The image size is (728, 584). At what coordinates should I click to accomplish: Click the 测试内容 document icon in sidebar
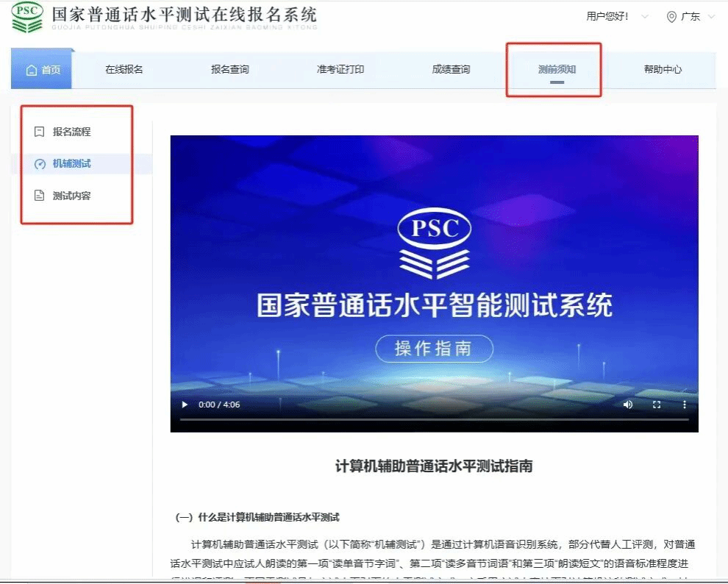click(39, 196)
